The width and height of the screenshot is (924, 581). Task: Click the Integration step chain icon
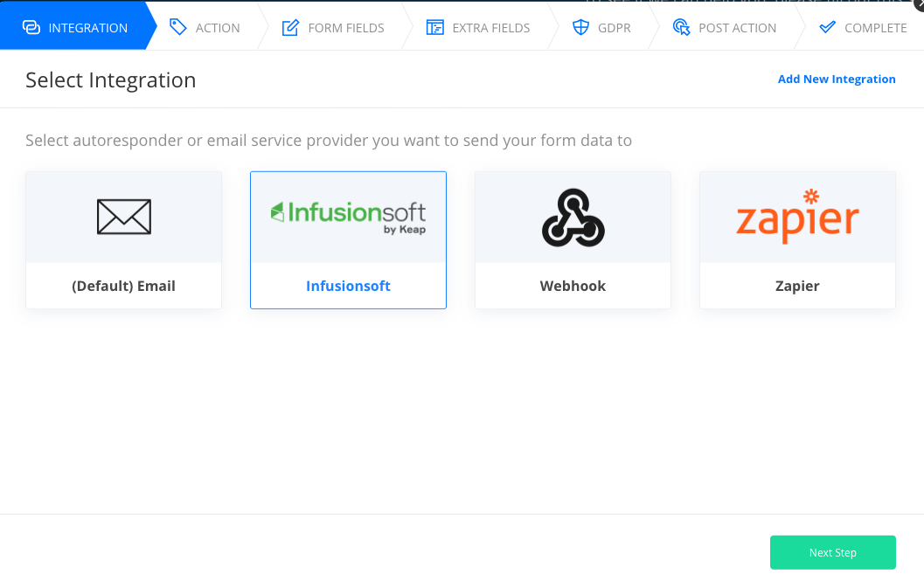point(31,27)
